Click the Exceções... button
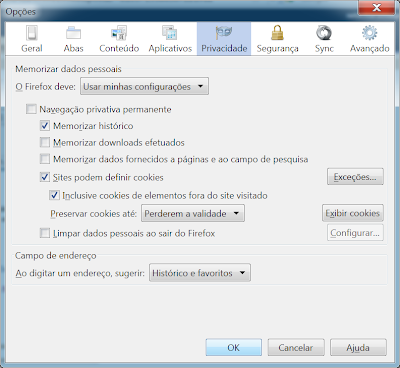 point(355,177)
